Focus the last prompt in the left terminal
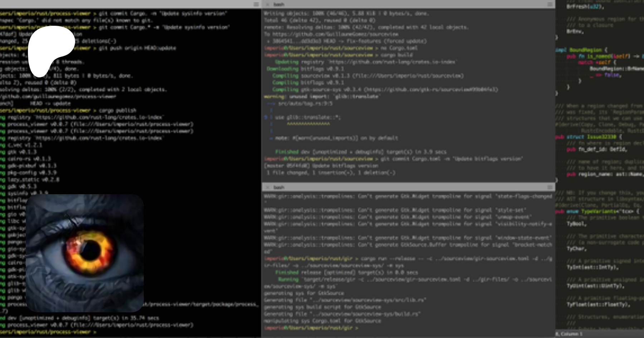This screenshot has height=338, width=644. 95,332
